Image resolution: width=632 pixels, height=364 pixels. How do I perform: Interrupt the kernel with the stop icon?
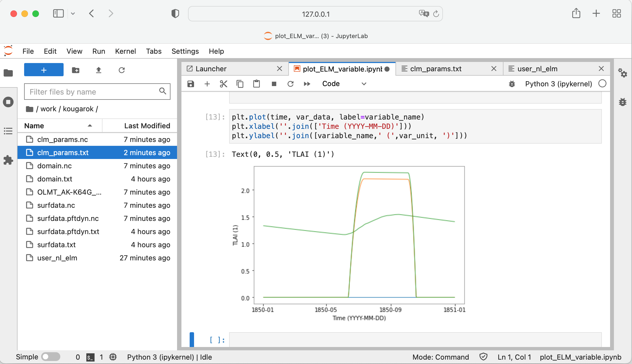point(274,84)
